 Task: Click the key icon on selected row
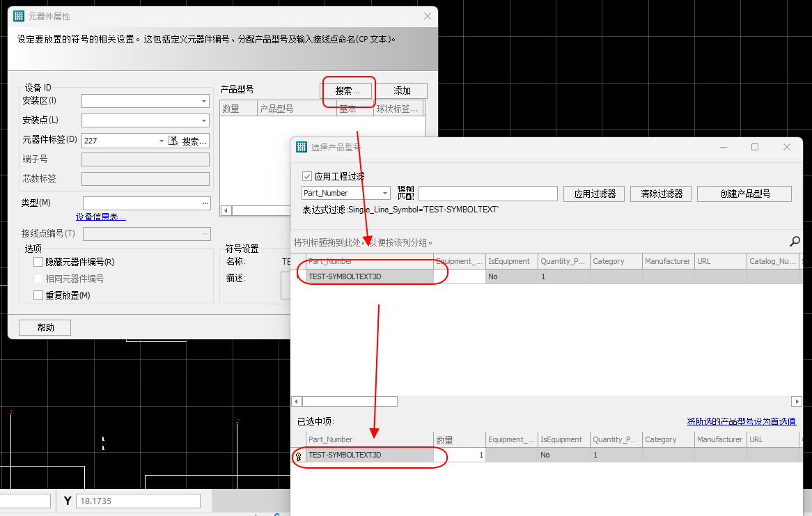point(298,456)
